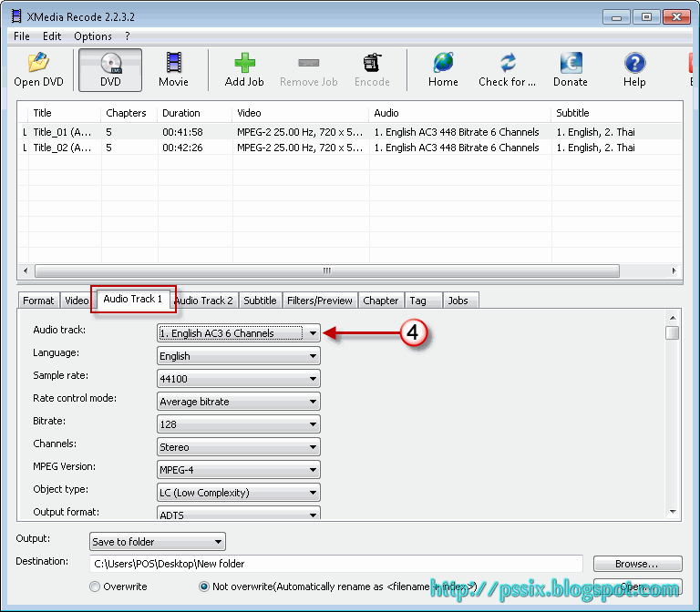Select the Not overwrite radio button

point(203,586)
